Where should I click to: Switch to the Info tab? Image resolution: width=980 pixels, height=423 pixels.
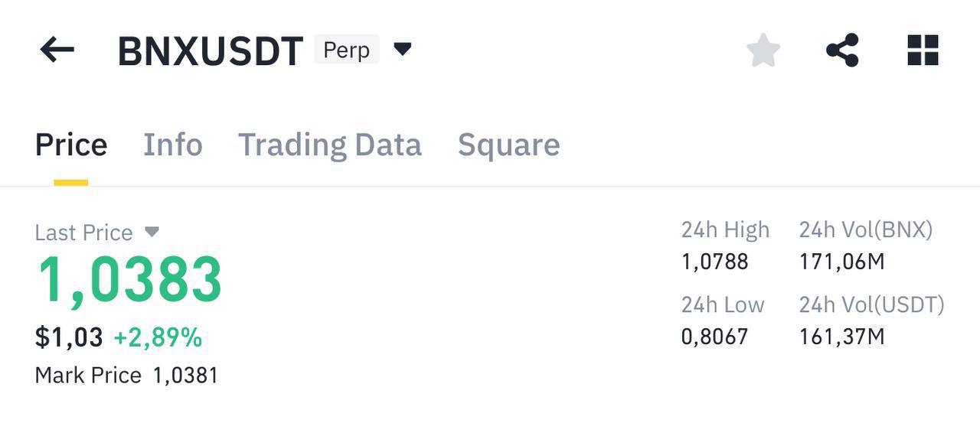pos(173,145)
